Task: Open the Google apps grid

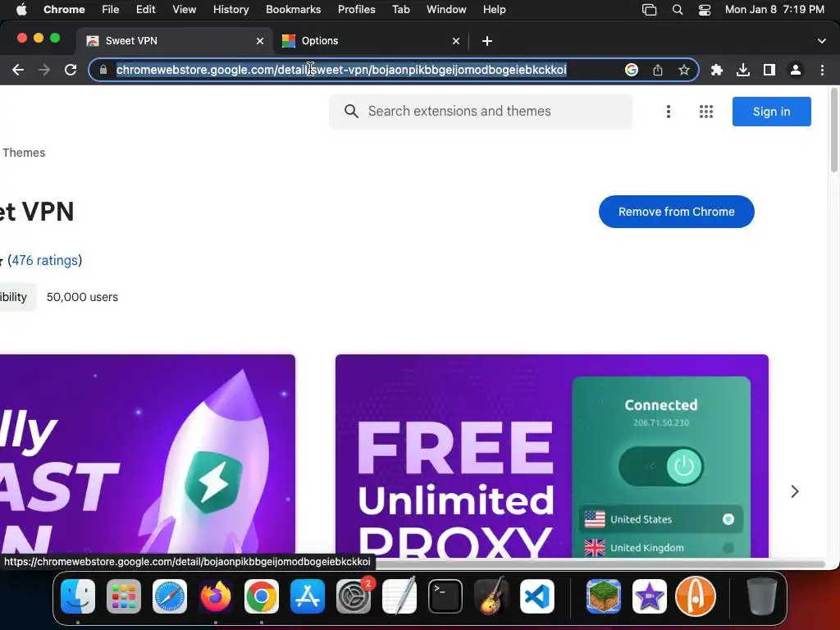Action: click(706, 112)
